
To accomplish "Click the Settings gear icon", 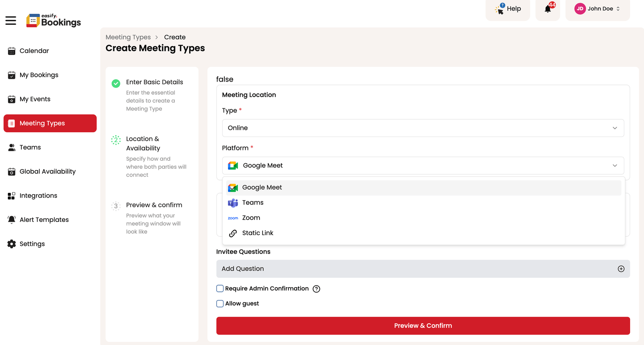I will point(12,244).
